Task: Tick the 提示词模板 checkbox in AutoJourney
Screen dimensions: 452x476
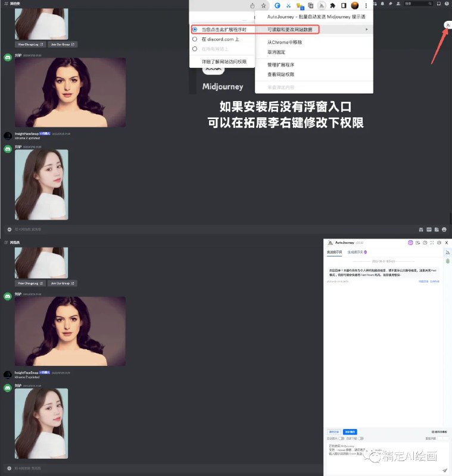Action: coord(433,432)
